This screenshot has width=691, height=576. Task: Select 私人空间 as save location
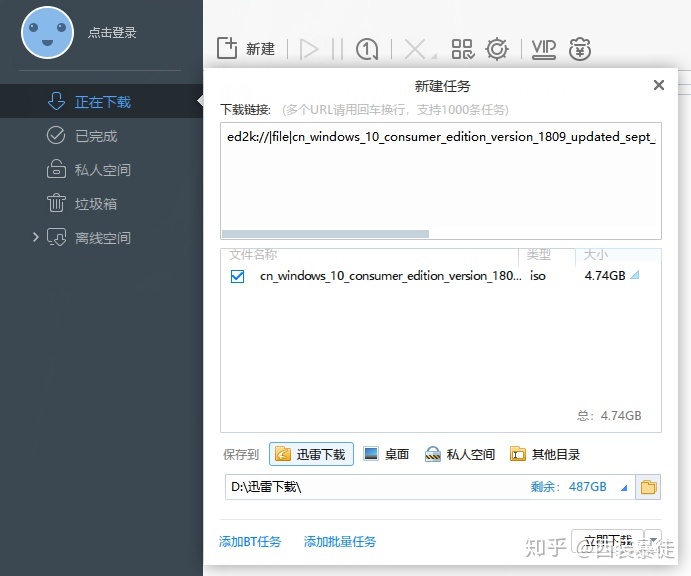(460, 454)
